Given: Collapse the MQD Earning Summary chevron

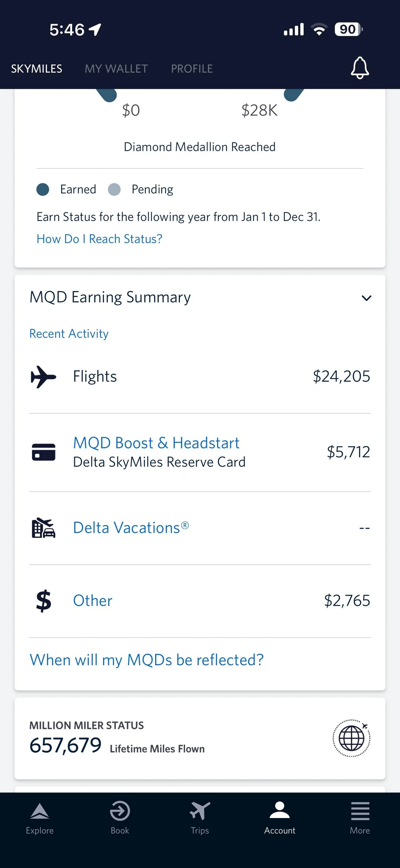Looking at the screenshot, I should [366, 298].
